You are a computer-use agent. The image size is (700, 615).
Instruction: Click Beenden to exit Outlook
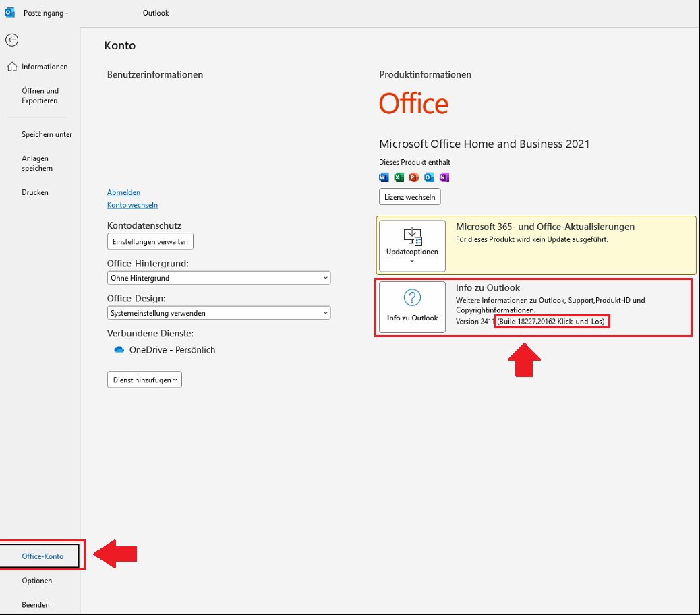coord(36,604)
